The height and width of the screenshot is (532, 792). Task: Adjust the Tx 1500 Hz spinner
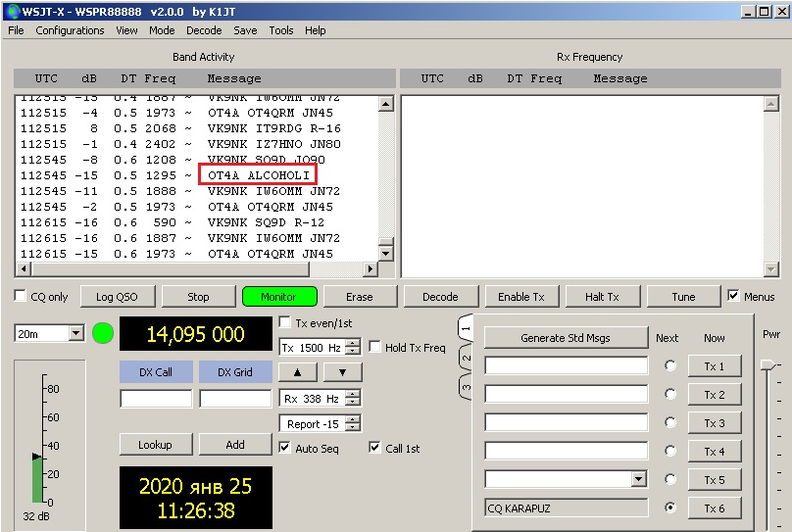(x=354, y=347)
